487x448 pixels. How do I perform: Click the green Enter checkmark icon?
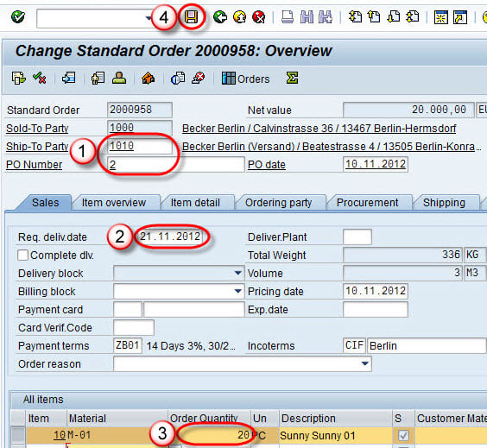(x=18, y=17)
